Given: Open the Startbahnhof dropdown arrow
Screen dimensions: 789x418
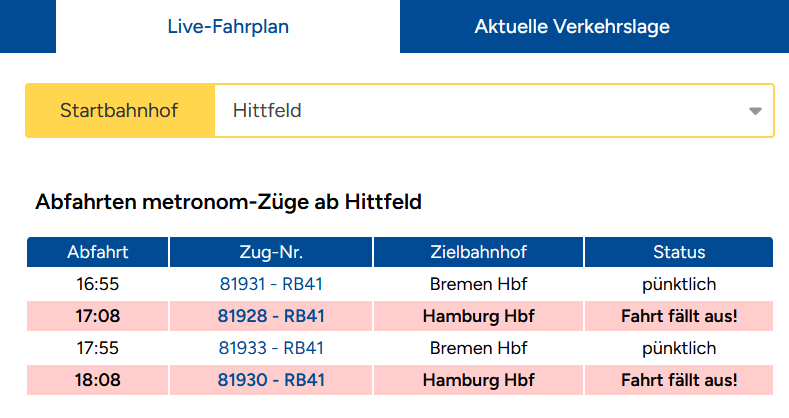Looking at the screenshot, I should pos(755,111).
